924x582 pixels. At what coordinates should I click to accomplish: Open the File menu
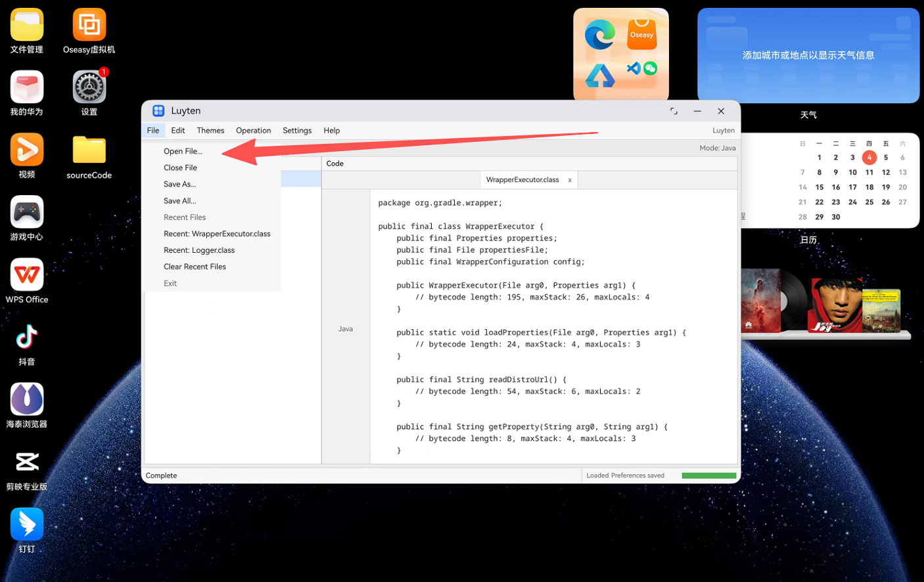coord(153,131)
